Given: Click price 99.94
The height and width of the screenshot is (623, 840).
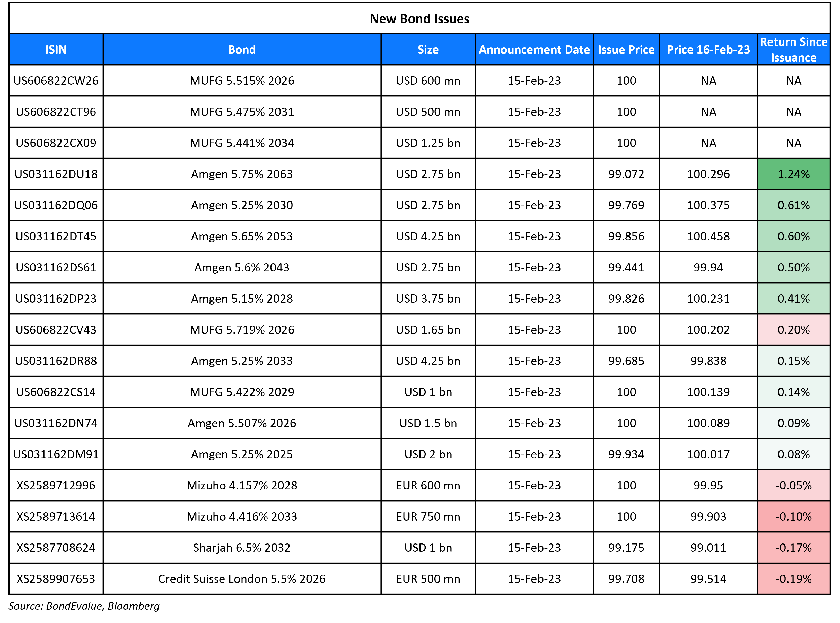Looking at the screenshot, I should (708, 267).
